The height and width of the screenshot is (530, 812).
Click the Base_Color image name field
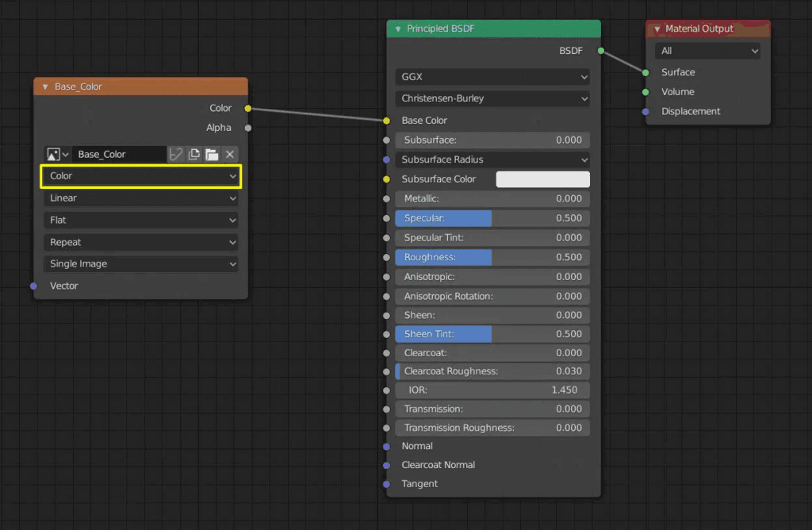click(x=119, y=155)
